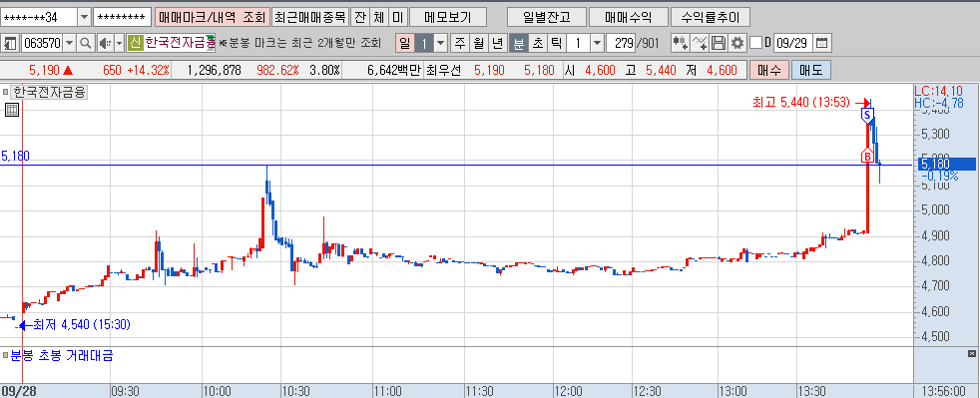Open the account number dropdown
This screenshot has height=398, width=980.
pyautogui.click(x=84, y=17)
